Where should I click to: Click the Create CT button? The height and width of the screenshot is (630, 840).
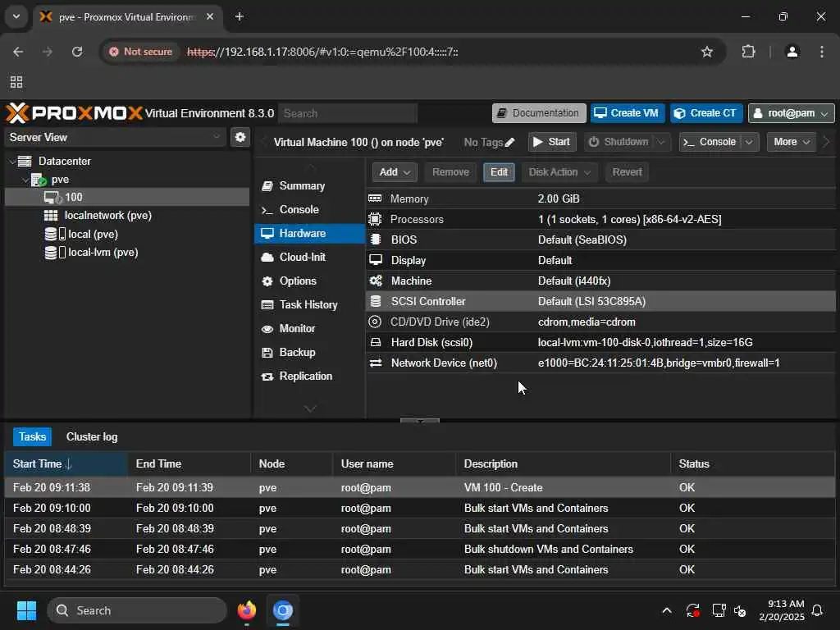click(706, 113)
